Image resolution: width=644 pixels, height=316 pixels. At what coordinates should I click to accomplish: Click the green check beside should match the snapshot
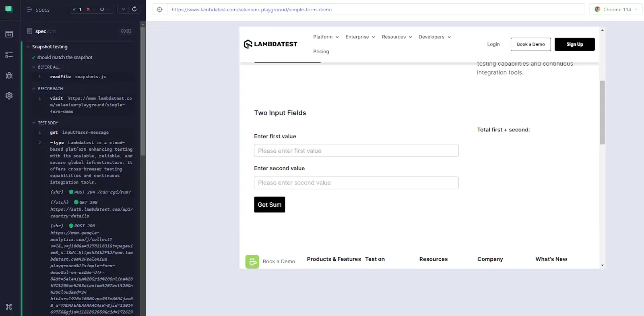(33, 58)
